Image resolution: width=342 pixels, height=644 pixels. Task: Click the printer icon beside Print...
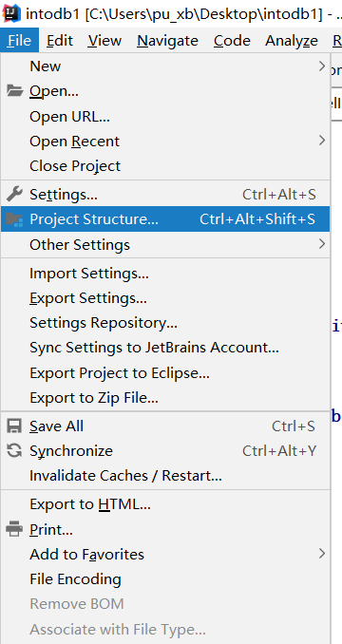click(x=14, y=529)
